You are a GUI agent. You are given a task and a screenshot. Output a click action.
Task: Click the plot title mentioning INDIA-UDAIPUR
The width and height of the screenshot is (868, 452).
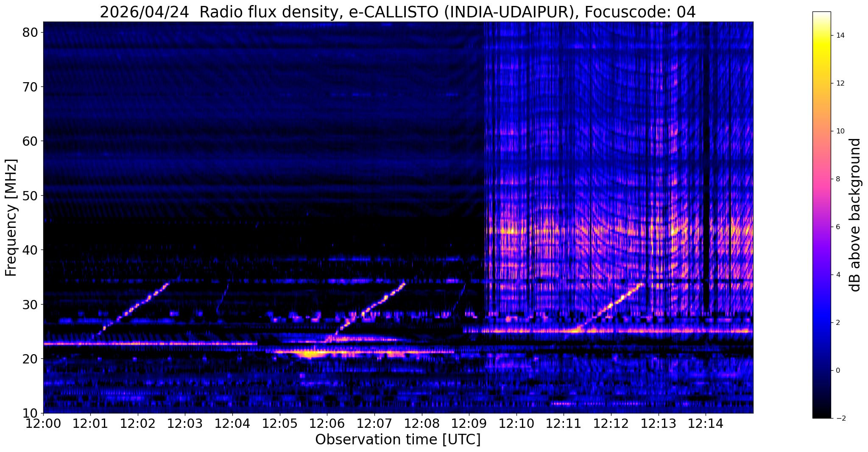pos(398,12)
